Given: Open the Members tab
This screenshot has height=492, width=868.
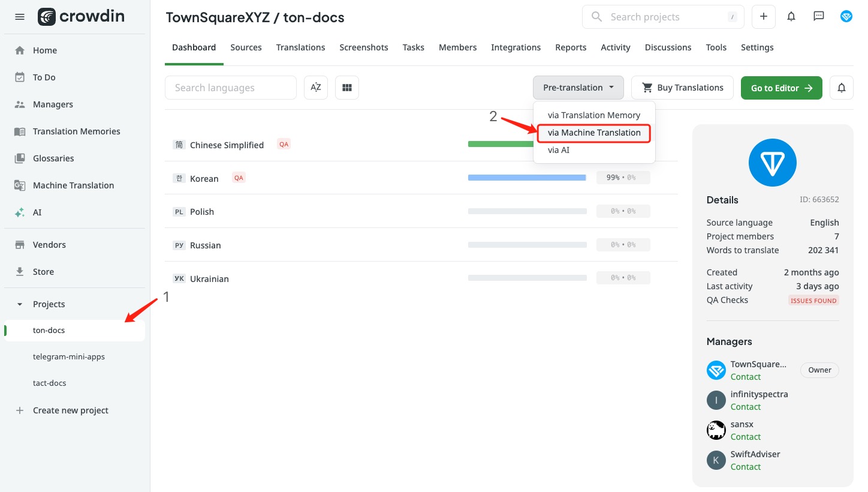Looking at the screenshot, I should [x=458, y=47].
